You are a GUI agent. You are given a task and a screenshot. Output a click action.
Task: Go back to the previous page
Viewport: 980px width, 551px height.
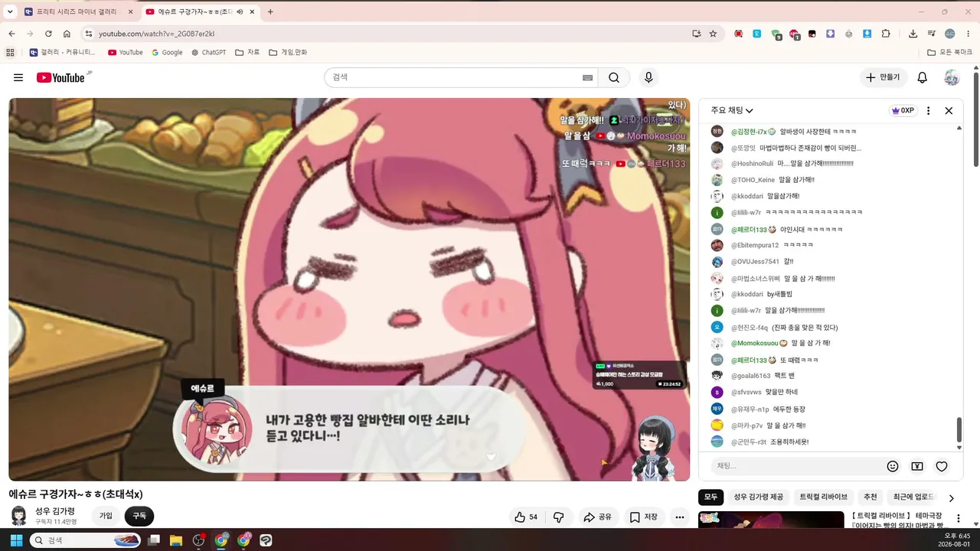11,34
